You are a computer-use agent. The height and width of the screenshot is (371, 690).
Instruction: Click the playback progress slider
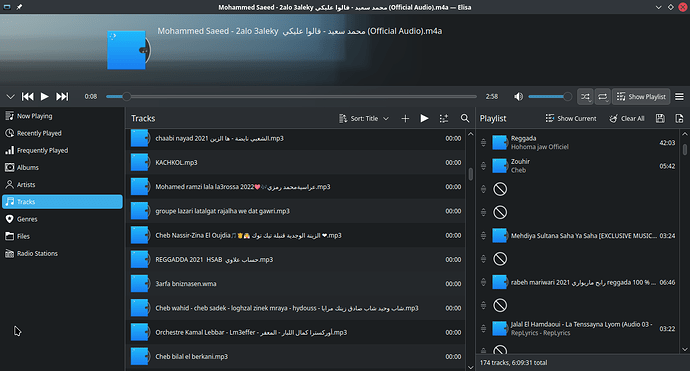291,96
